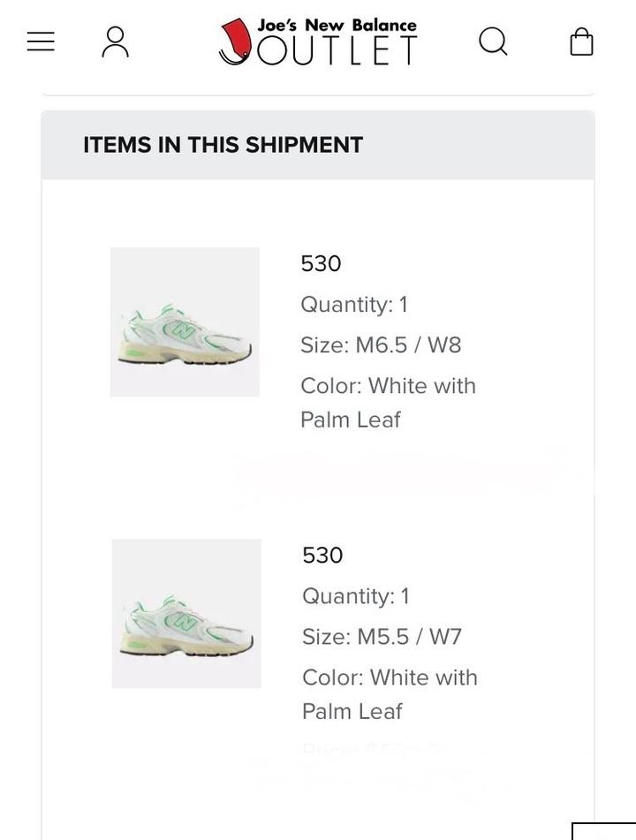Click the red price tag logo icon
636x840 pixels.
tap(235, 42)
